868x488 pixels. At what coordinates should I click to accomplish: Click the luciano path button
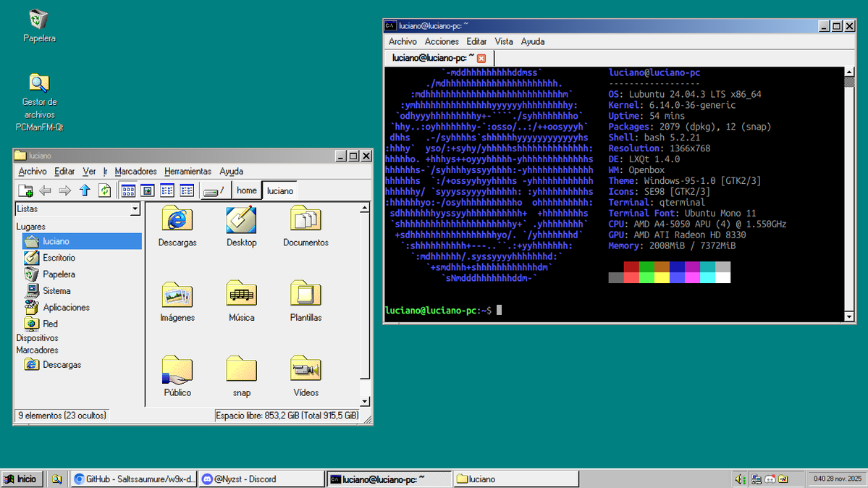pyautogui.click(x=280, y=190)
